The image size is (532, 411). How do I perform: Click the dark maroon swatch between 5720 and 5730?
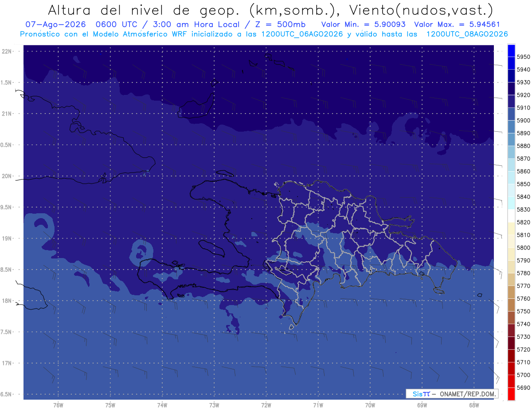(x=511, y=343)
